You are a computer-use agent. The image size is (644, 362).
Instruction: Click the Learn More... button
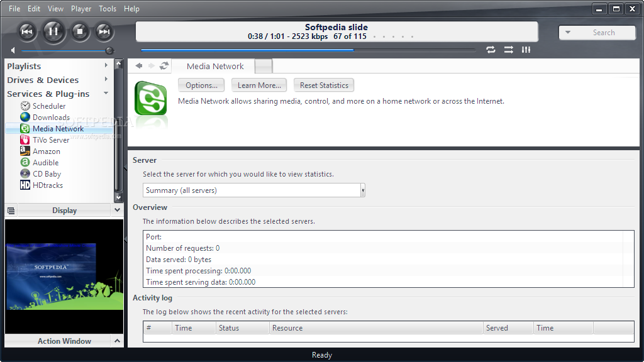259,85
